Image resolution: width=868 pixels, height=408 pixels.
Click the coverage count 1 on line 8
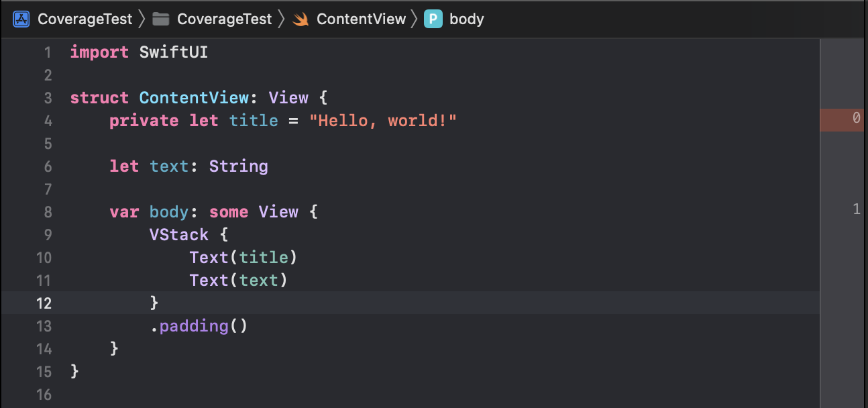point(856,209)
